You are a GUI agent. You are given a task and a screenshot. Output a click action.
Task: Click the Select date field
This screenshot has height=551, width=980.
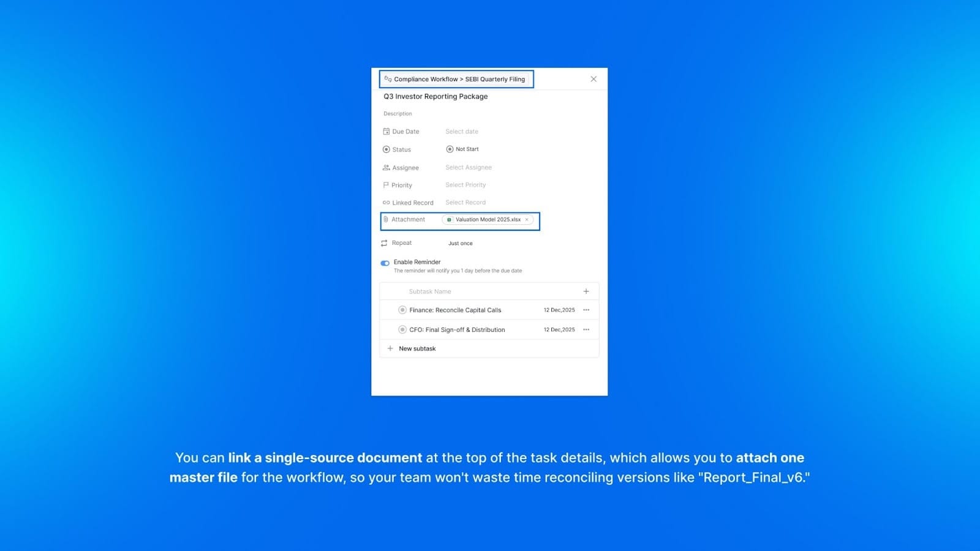click(x=462, y=132)
